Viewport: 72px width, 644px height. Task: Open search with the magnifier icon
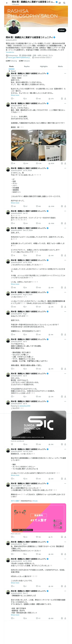coord(64,3)
